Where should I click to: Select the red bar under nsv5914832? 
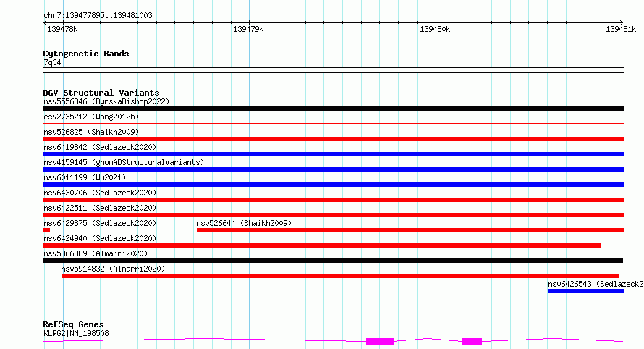(x=340, y=276)
